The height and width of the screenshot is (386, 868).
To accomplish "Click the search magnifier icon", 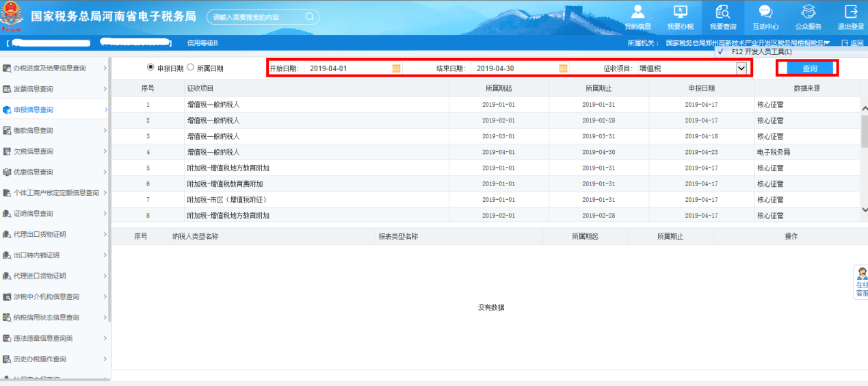I will click(309, 16).
